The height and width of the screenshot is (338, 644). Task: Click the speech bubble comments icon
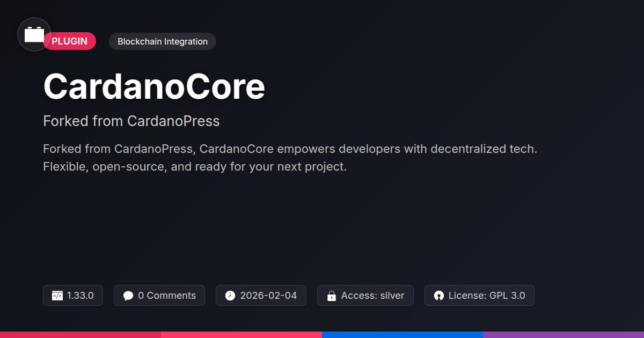128,296
